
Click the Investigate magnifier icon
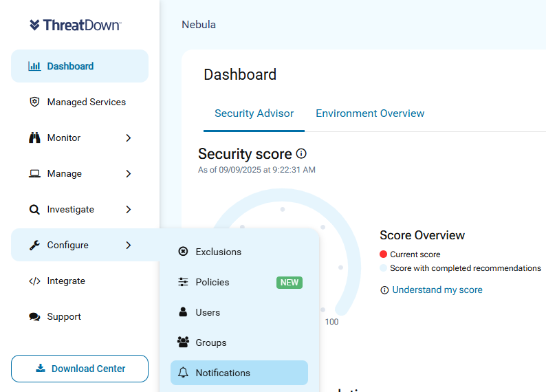[34, 210]
